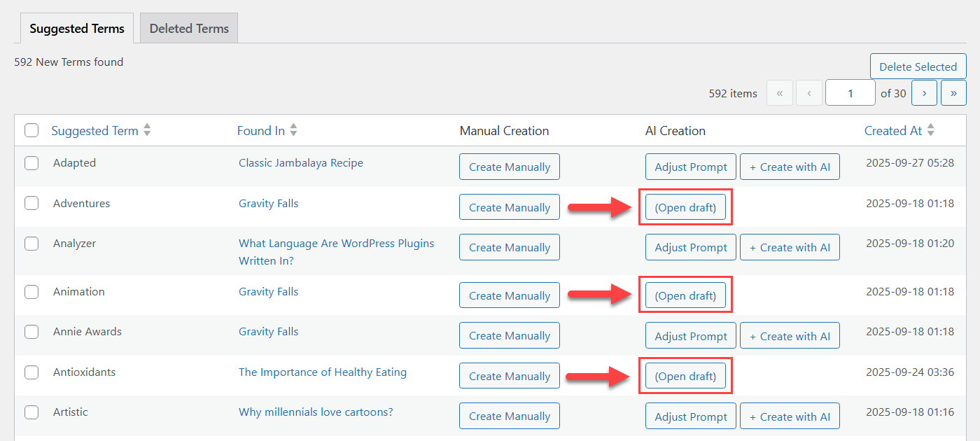
Task: Go to the next page arrow
Action: tap(924, 92)
